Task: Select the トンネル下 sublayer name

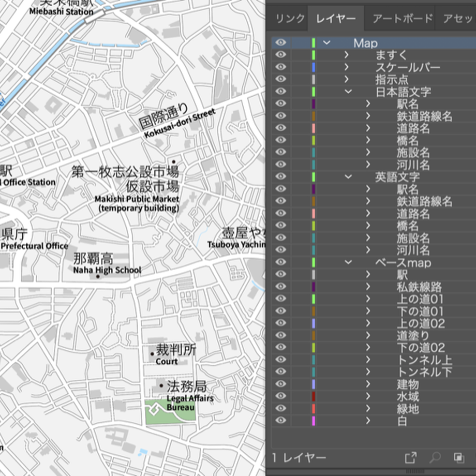Action: point(424,372)
